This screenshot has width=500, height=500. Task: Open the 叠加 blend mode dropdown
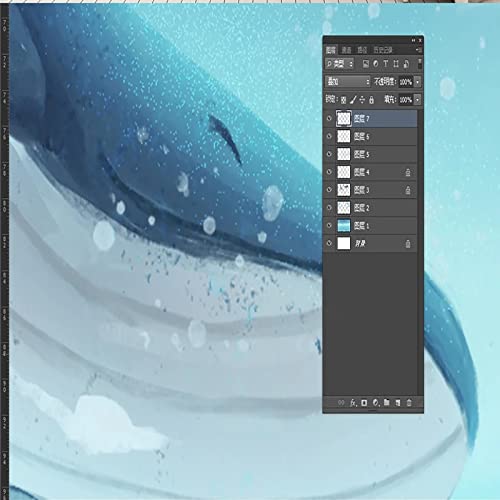[x=348, y=81]
